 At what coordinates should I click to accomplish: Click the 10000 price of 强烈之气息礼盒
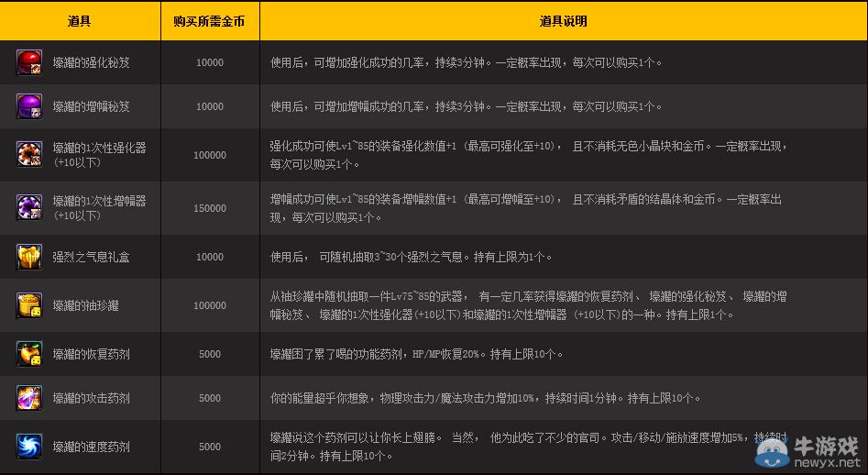point(210,257)
